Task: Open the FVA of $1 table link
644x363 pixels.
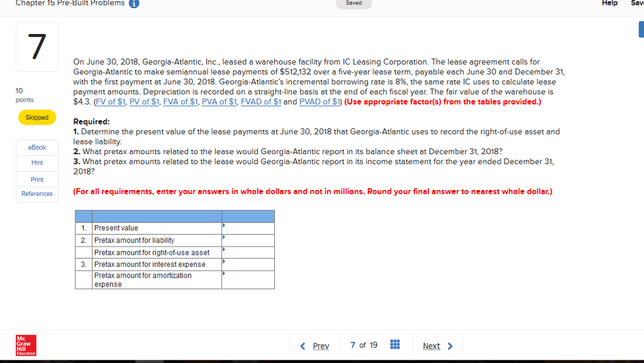Action: pos(180,102)
